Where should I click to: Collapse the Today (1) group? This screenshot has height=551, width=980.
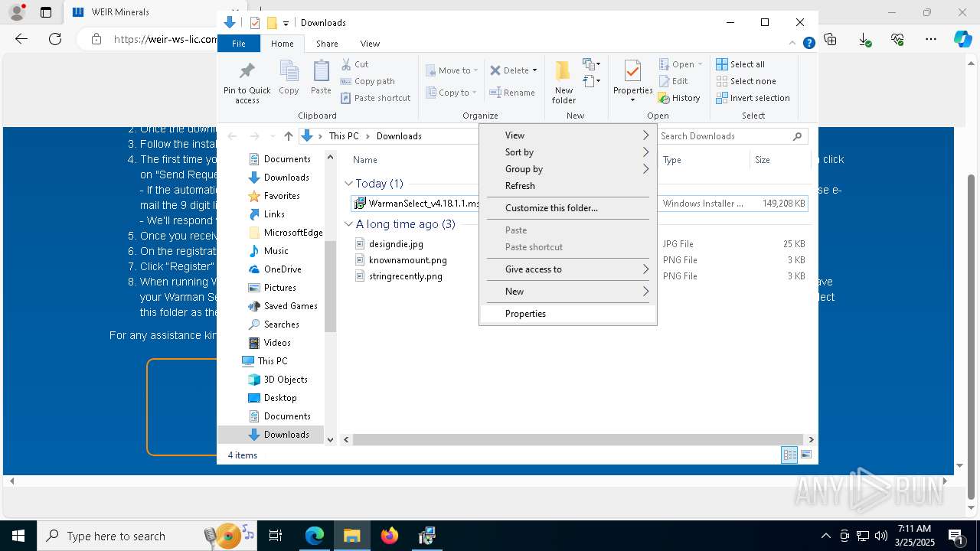(x=348, y=184)
